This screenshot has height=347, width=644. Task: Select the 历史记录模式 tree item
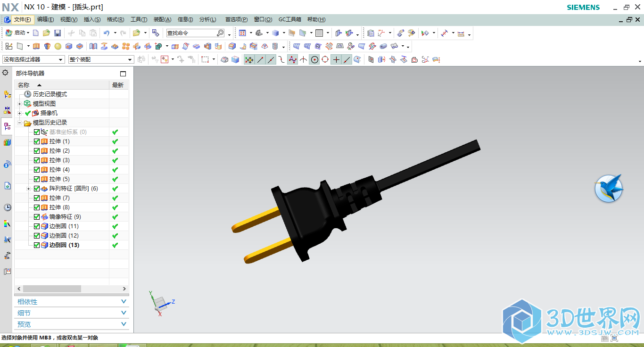pos(50,94)
